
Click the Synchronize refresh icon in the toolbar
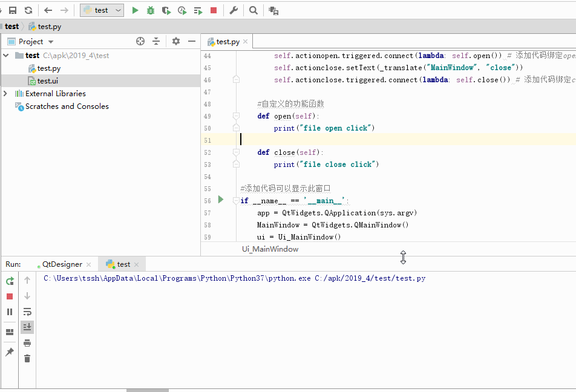[28, 10]
